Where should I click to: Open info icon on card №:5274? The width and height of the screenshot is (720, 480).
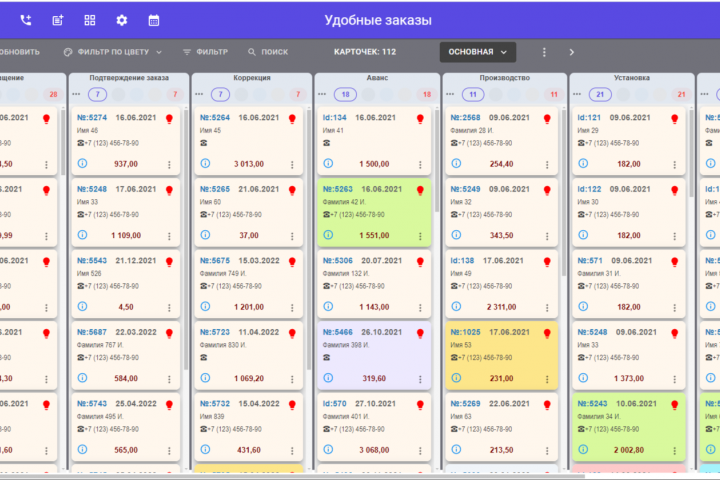click(82, 164)
